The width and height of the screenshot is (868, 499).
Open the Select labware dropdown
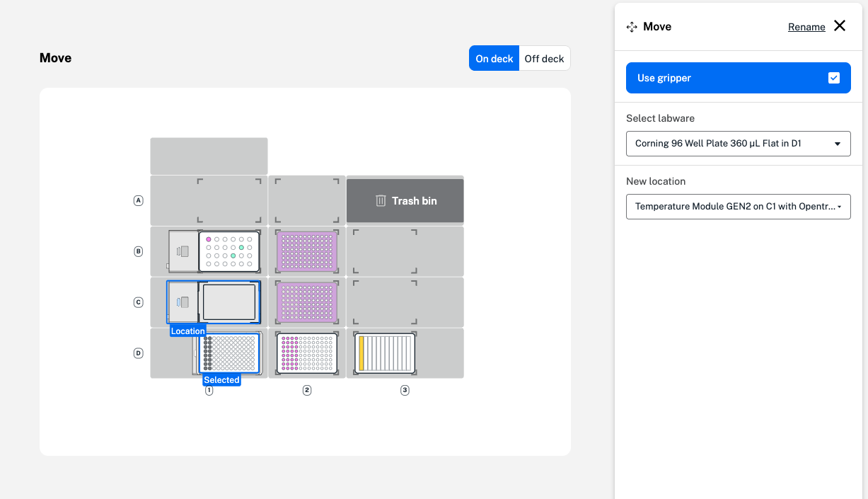[738, 144]
